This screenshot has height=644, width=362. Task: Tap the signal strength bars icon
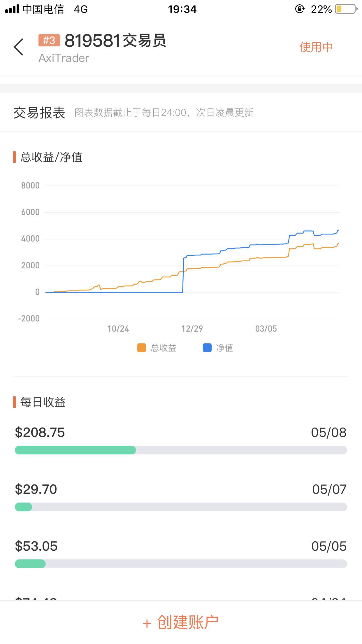[x=12, y=9]
